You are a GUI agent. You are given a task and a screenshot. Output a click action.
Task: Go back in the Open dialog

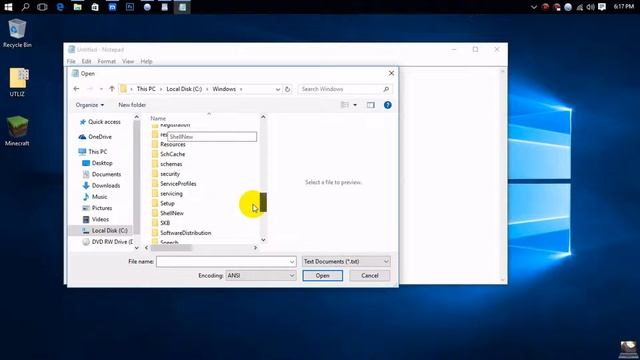click(76, 89)
